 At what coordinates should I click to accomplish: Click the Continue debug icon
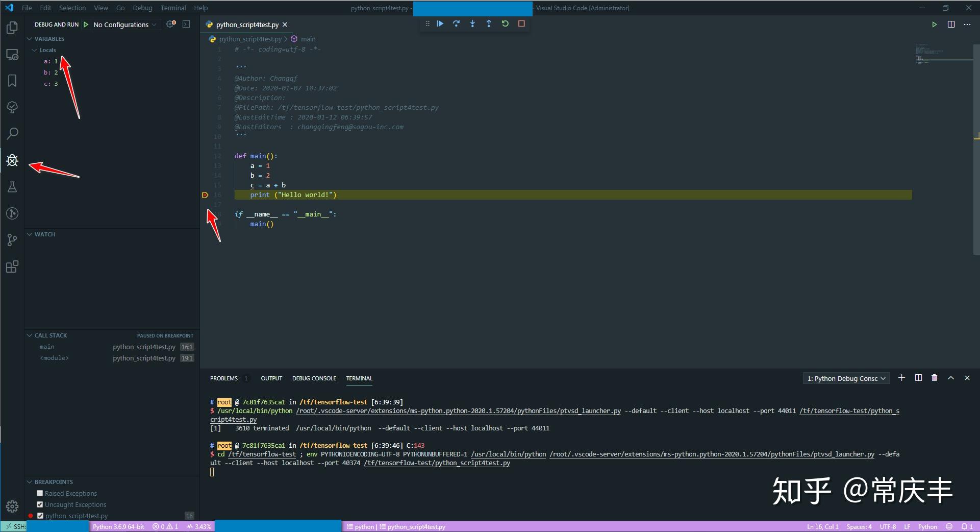pyautogui.click(x=440, y=23)
